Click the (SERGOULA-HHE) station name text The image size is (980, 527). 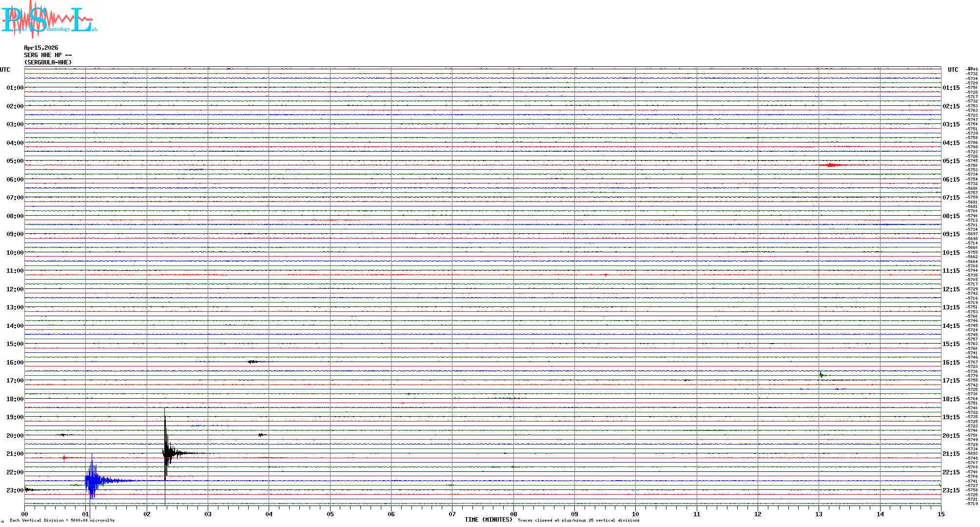[48, 62]
